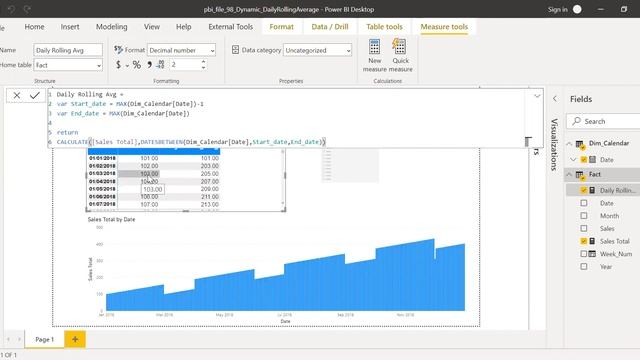
Task: Expand the Date hierarchy chevron
Action: (573, 160)
